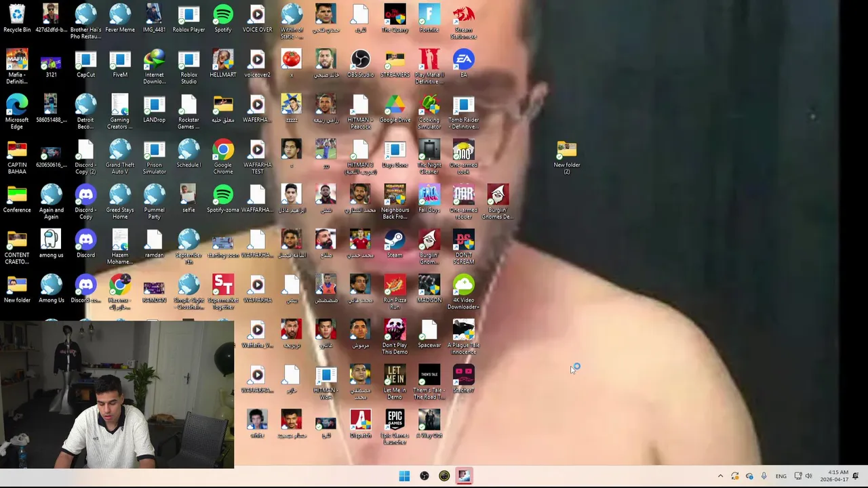This screenshot has width=868, height=488.
Task: Open the Run Pizza Run icon
Action: coord(395,292)
